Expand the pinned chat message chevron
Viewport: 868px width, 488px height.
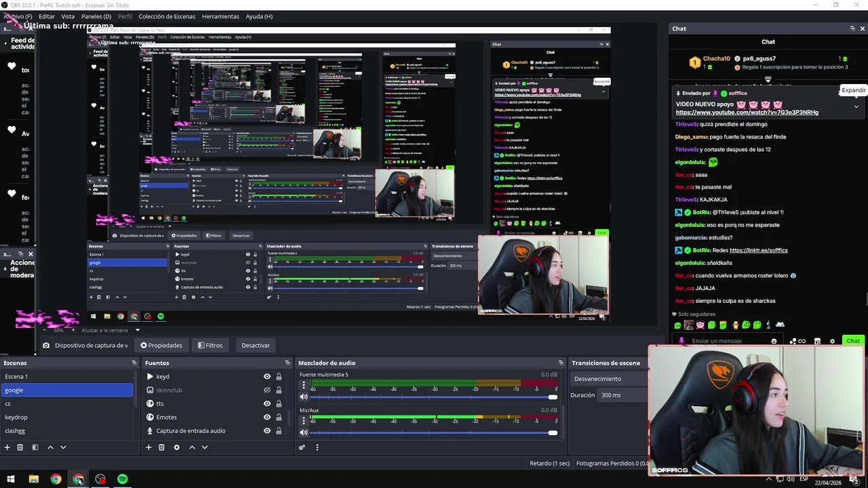(x=856, y=106)
